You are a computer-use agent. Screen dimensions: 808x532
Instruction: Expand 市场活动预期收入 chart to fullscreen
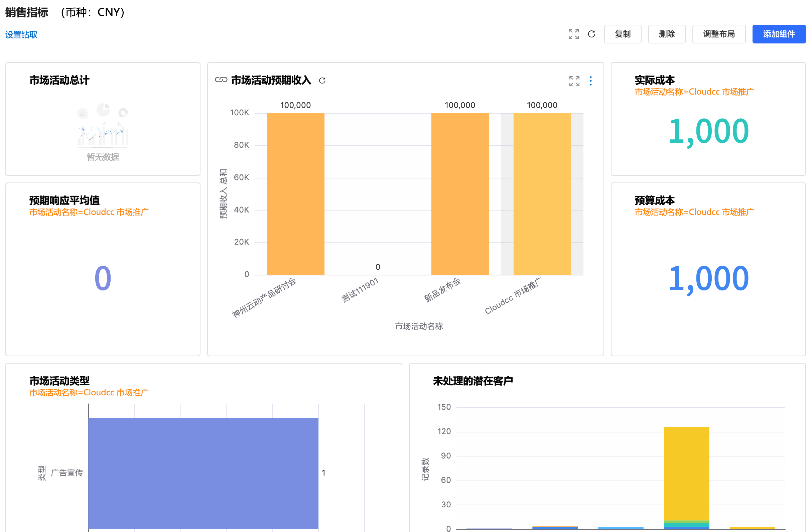coord(574,81)
